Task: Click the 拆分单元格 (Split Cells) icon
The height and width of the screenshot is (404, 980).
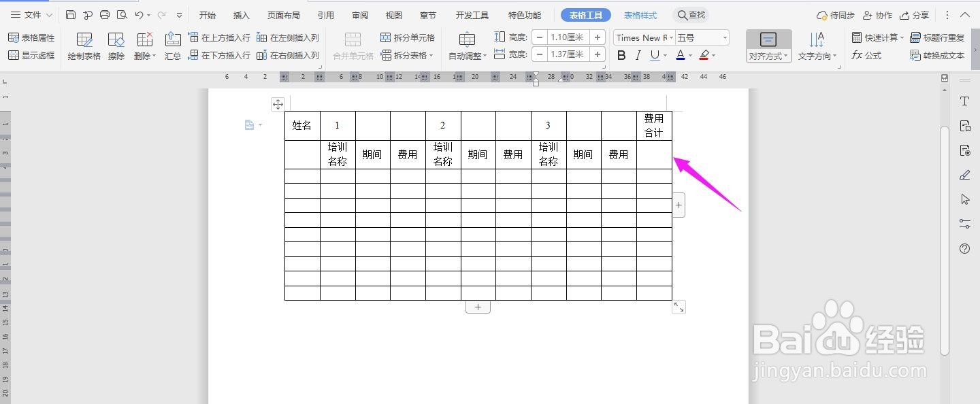Action: pyautogui.click(x=408, y=37)
